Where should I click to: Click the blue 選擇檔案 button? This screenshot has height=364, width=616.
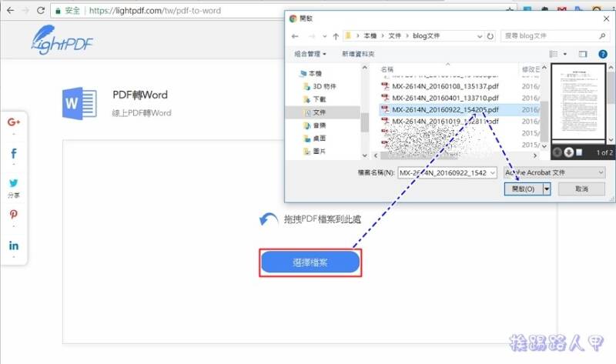[310, 262]
